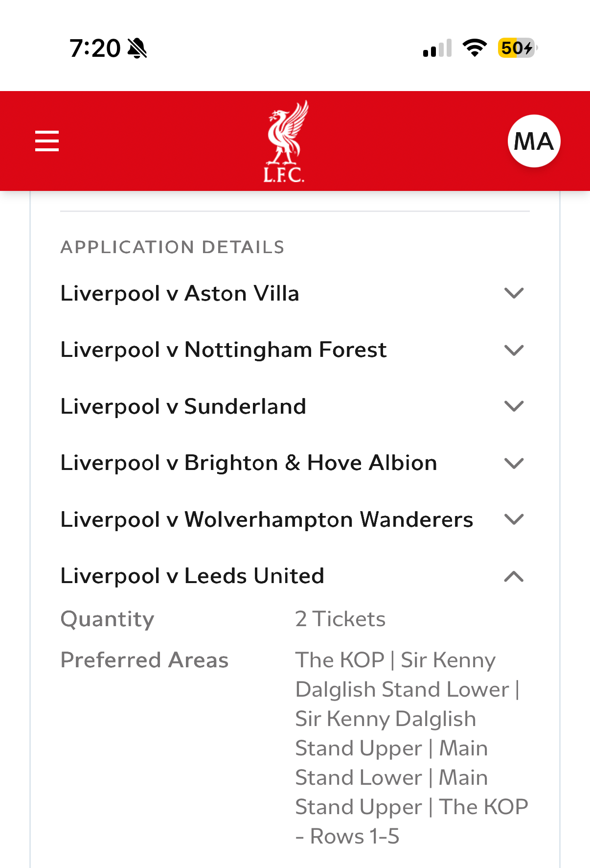Tap the Wi-Fi status icon
590x868 pixels.
[474, 48]
